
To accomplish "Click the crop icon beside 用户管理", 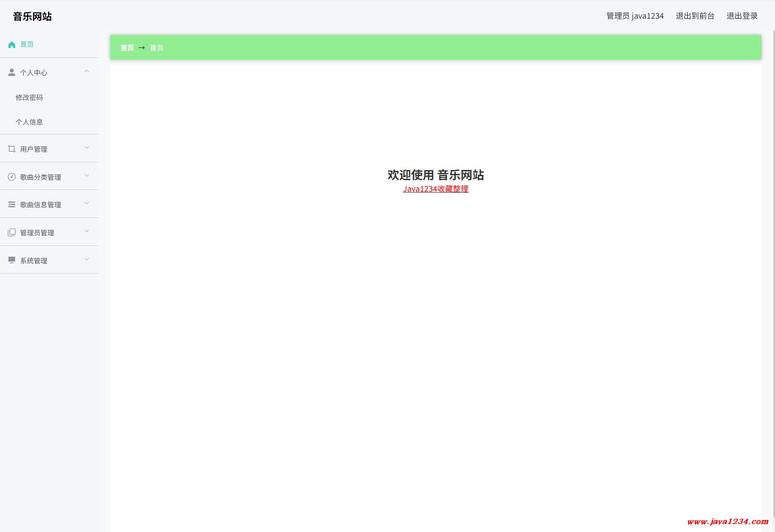I will tap(12, 149).
